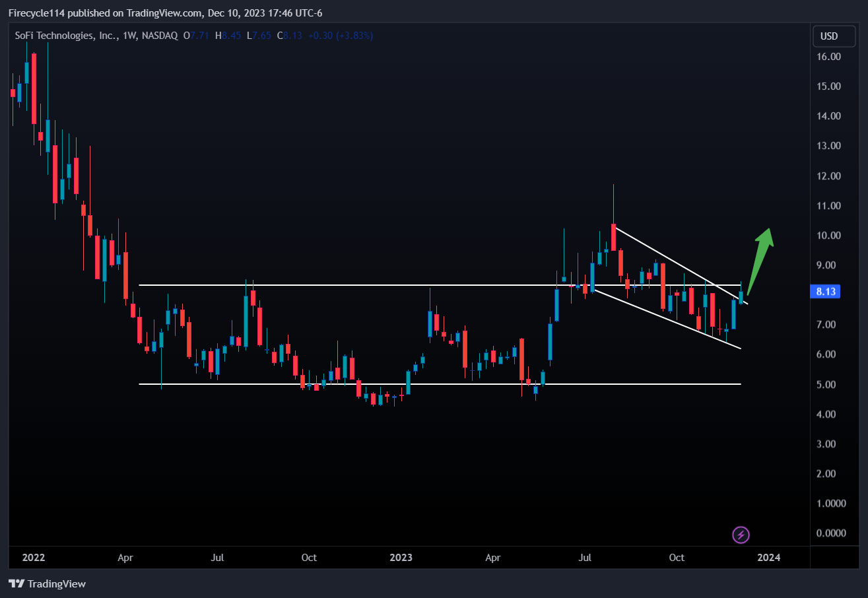Click the Jul label left of 2023

point(217,558)
